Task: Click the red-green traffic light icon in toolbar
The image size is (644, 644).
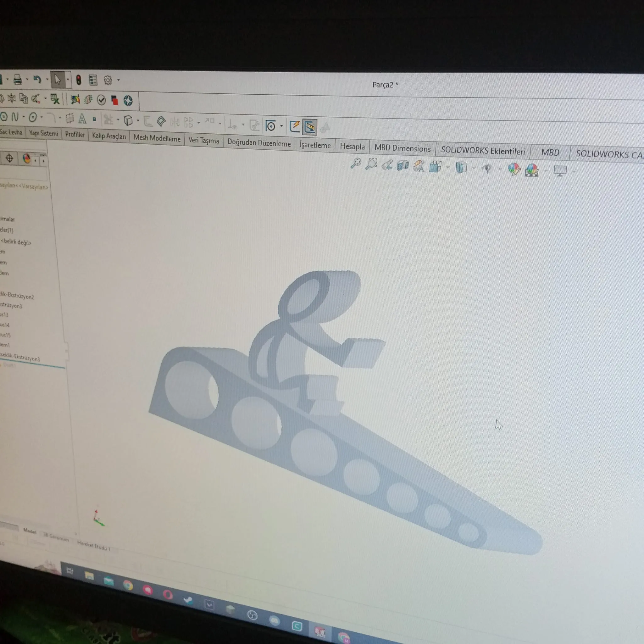Action: (x=79, y=80)
